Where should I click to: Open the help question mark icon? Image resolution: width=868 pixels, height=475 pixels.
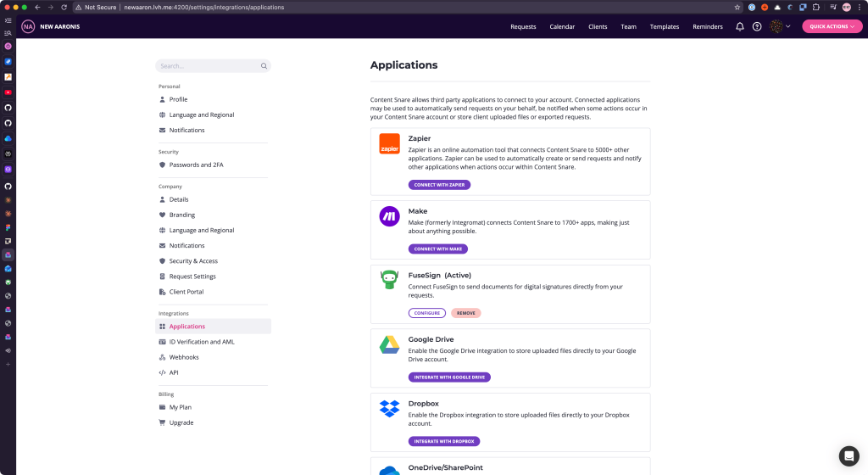tap(757, 26)
